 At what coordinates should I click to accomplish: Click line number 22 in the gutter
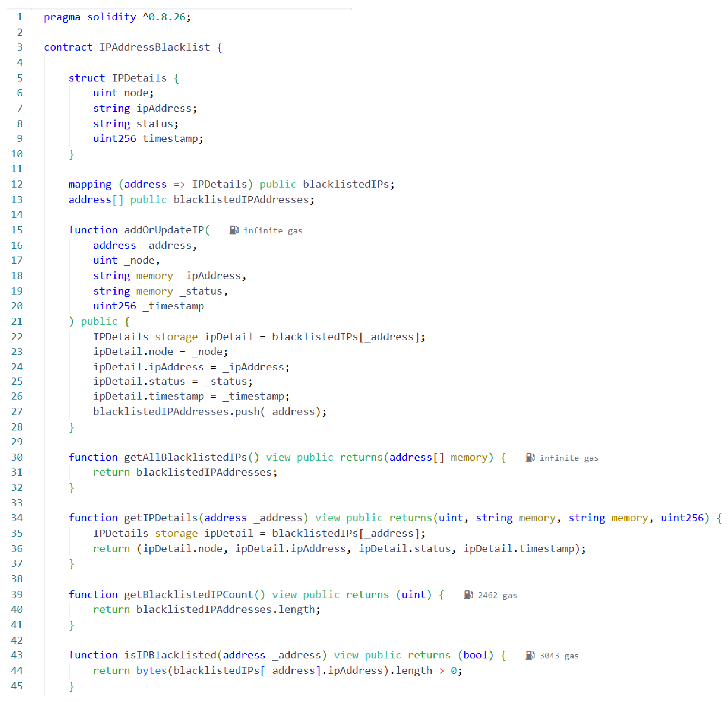[x=17, y=337]
